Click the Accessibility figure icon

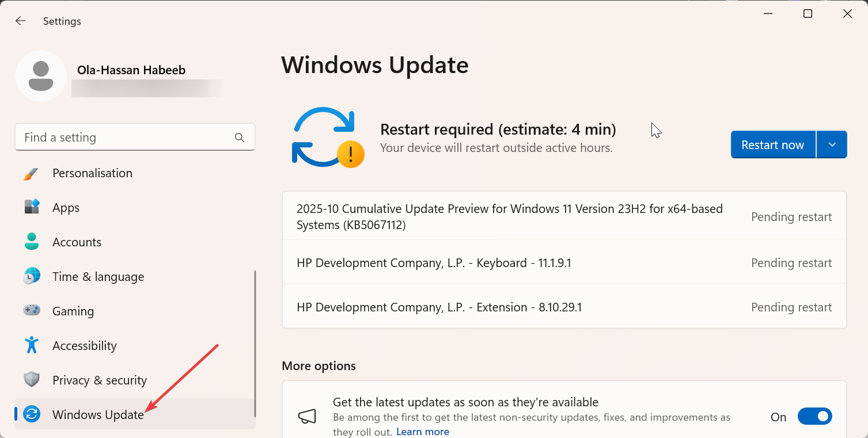click(32, 345)
